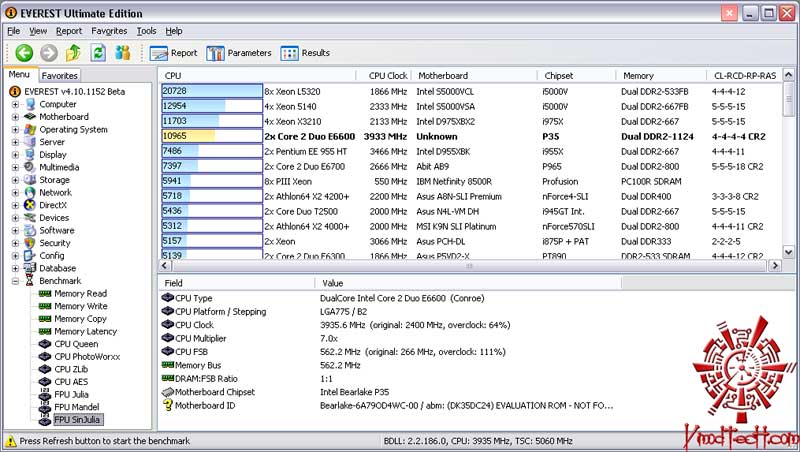
Task: Select the Config icon in tree
Action: coord(31,256)
